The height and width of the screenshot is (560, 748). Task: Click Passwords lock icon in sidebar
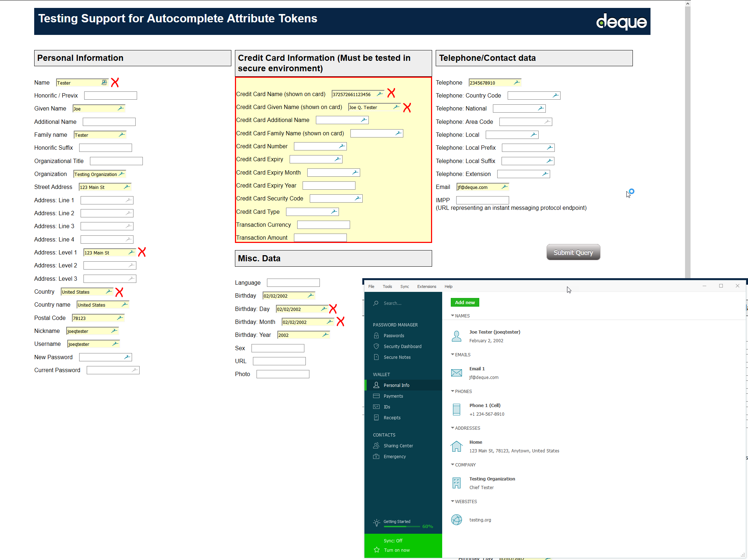click(376, 335)
